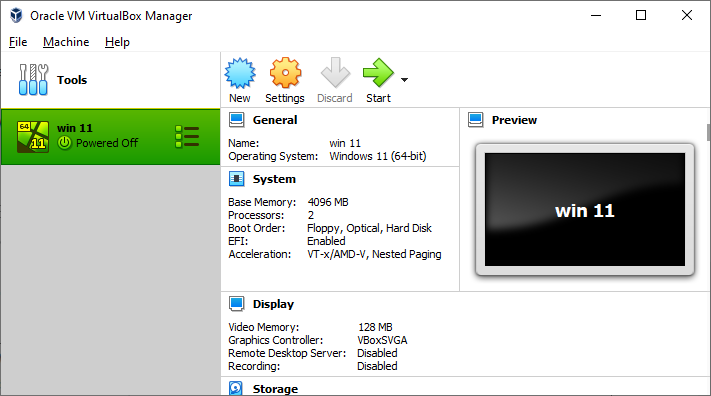Screen dimensions: 711x396
Task: Click the VBoxSVGA graphics controller value
Action: 382,340
